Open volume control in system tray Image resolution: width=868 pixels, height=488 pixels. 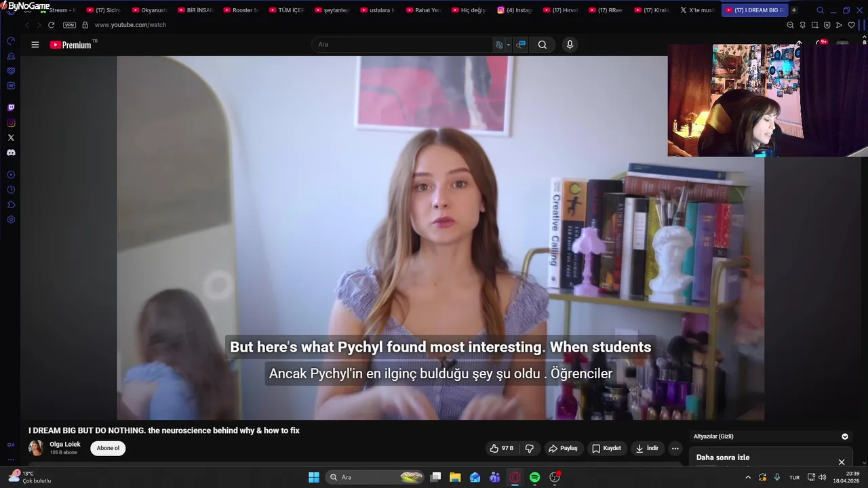(x=822, y=477)
